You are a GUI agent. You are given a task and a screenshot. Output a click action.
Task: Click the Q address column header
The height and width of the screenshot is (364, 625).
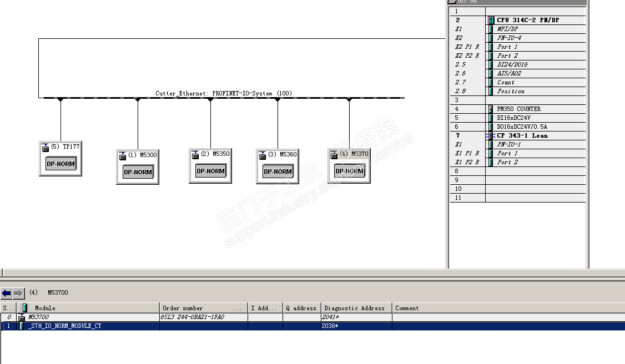point(302,309)
